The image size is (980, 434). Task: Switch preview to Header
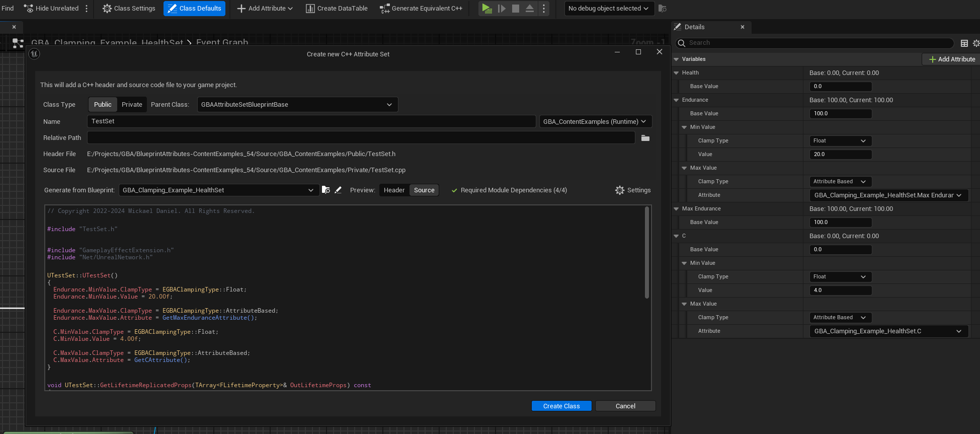pyautogui.click(x=394, y=190)
